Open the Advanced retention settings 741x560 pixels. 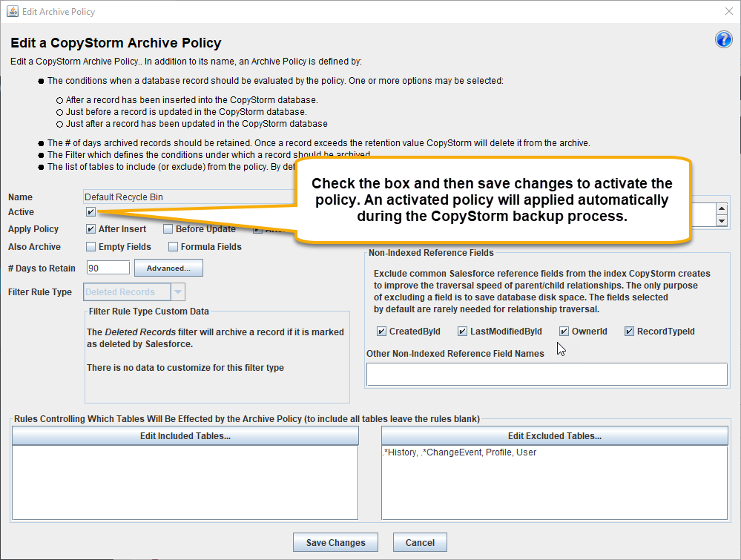(x=168, y=268)
